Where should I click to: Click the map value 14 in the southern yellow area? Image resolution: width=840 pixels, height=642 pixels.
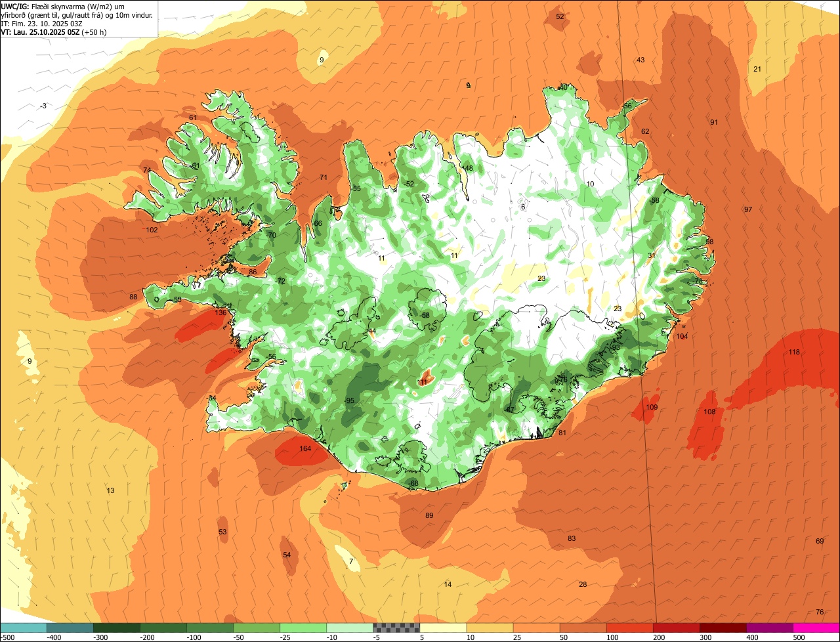[448, 585]
